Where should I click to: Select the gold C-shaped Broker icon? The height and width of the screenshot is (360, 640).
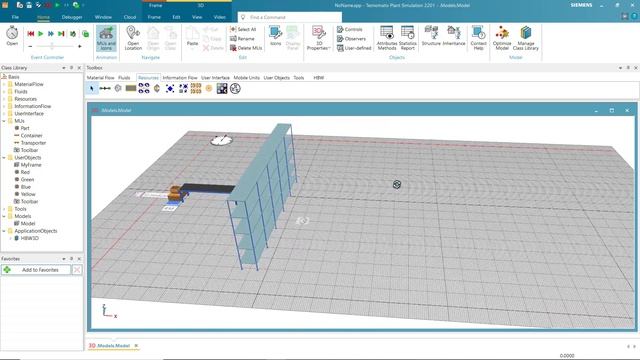pyautogui.click(x=157, y=88)
